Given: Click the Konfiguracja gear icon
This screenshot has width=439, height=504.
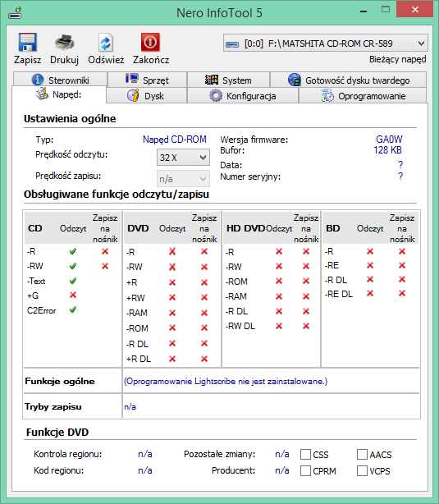Looking at the screenshot, I should coord(216,95).
